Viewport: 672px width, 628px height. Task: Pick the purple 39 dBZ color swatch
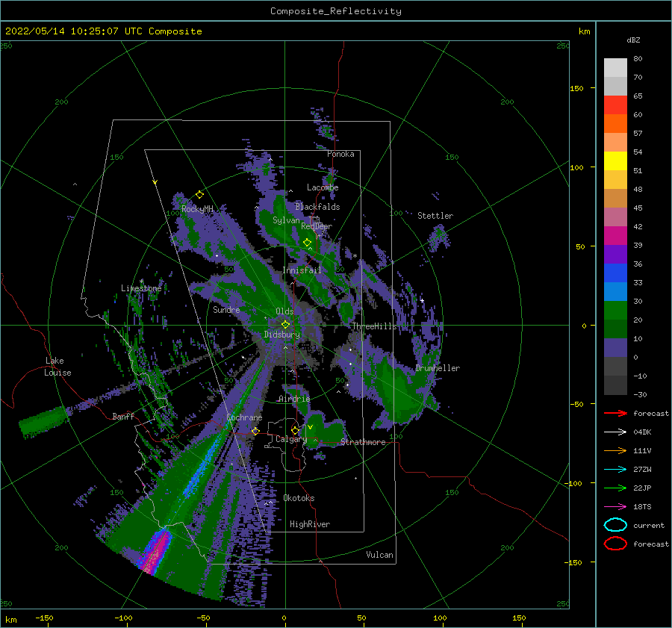point(615,254)
